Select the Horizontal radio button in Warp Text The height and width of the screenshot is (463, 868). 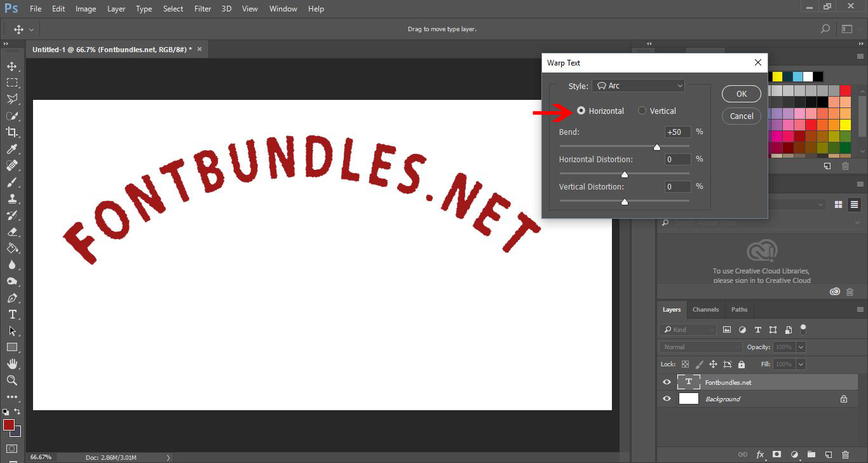coord(581,110)
